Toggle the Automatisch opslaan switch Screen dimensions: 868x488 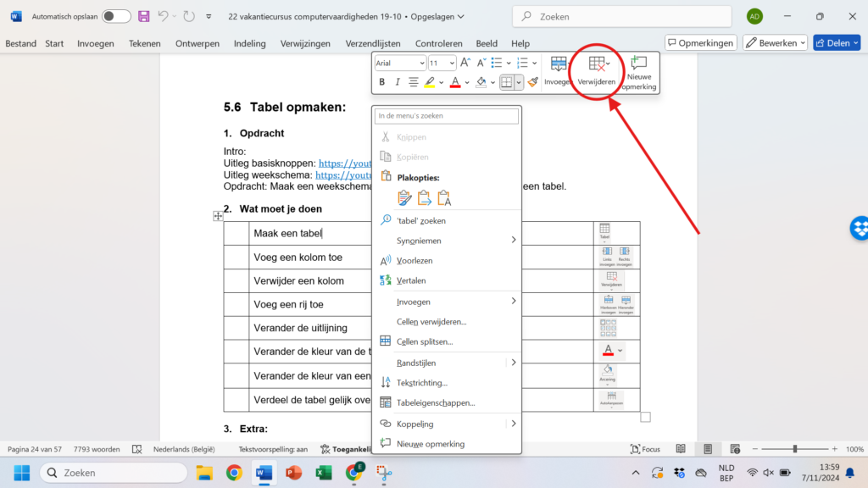[116, 16]
